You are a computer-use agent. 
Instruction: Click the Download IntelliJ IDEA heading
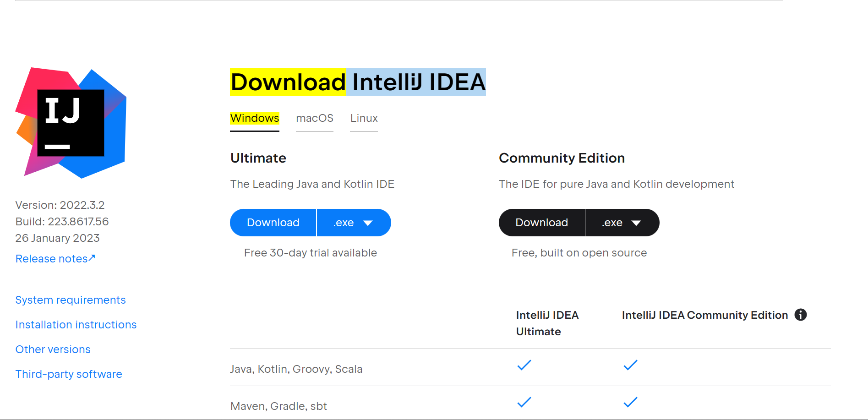[x=358, y=82]
